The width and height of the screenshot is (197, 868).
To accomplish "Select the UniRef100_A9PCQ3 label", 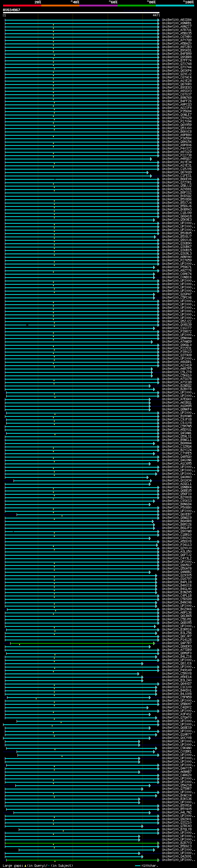I will coord(177,104).
